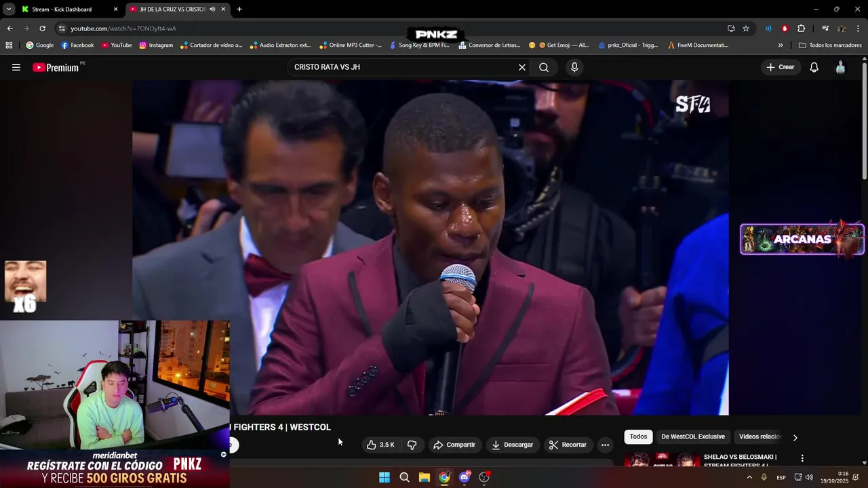Open the SHELAO VS BELOSMAKI video thumbnail
The height and width of the screenshot is (488, 868).
pyautogui.click(x=661, y=460)
